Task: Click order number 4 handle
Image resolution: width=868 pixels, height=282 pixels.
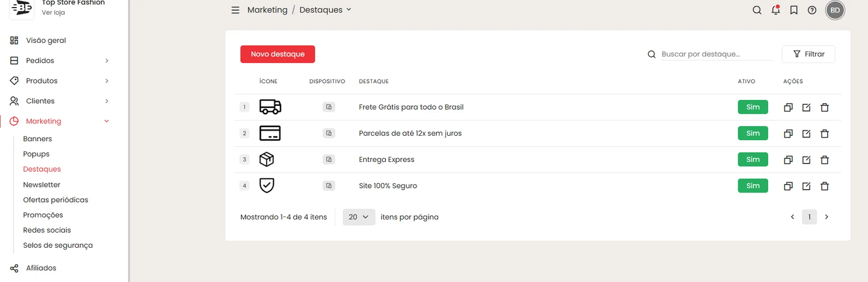Action: point(245,185)
